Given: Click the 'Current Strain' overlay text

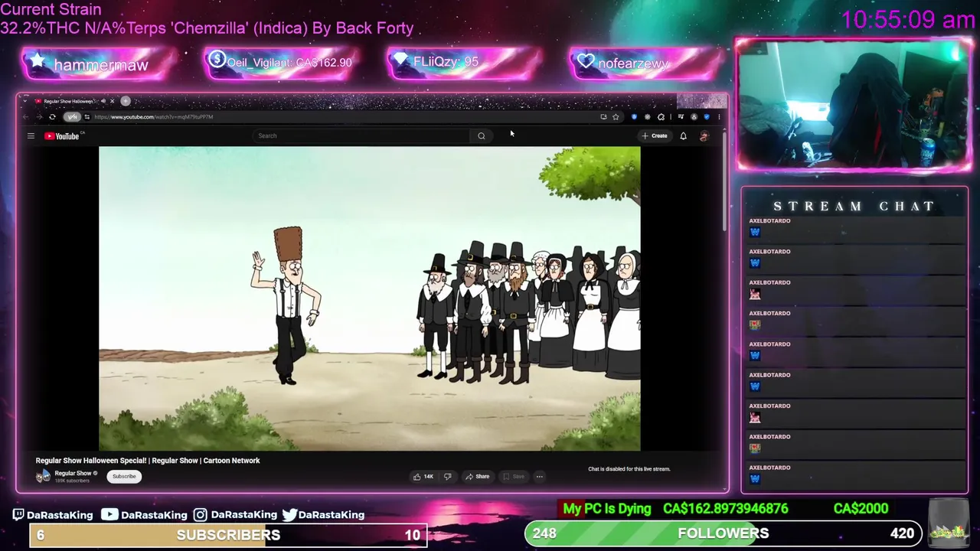Looking at the screenshot, I should [x=51, y=10].
